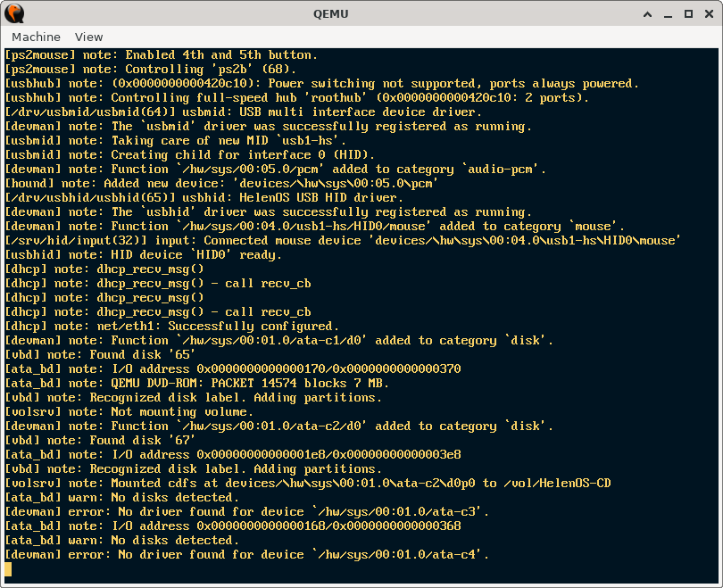Click 'Power switching not supported' usbhub line
The height and width of the screenshot is (588, 723).
point(322,83)
